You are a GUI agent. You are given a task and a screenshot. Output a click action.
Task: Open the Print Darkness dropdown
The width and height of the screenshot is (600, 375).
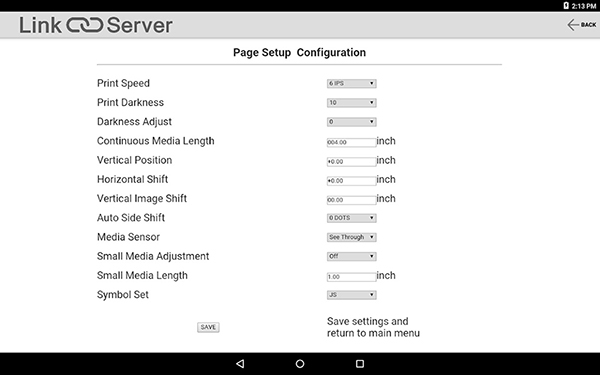click(x=351, y=103)
